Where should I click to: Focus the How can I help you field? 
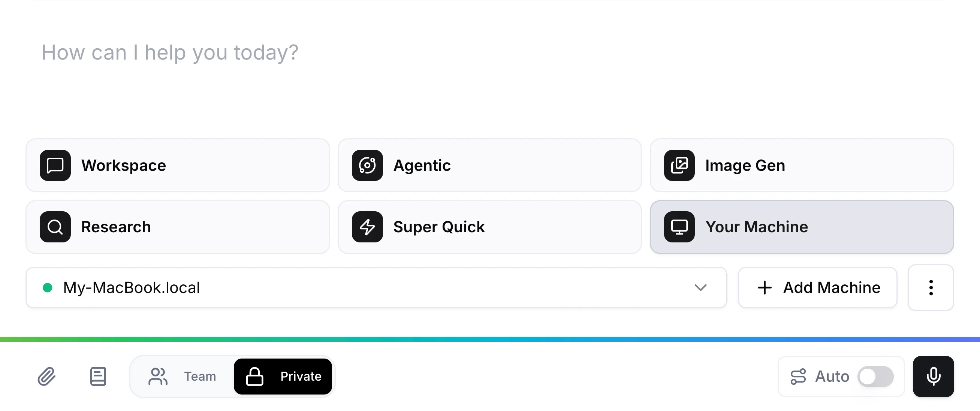click(170, 52)
